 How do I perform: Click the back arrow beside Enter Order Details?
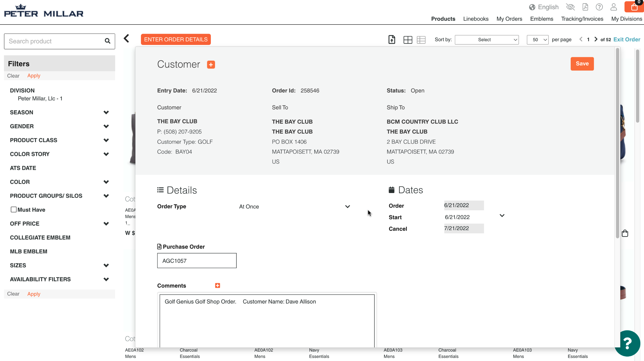[x=127, y=39]
